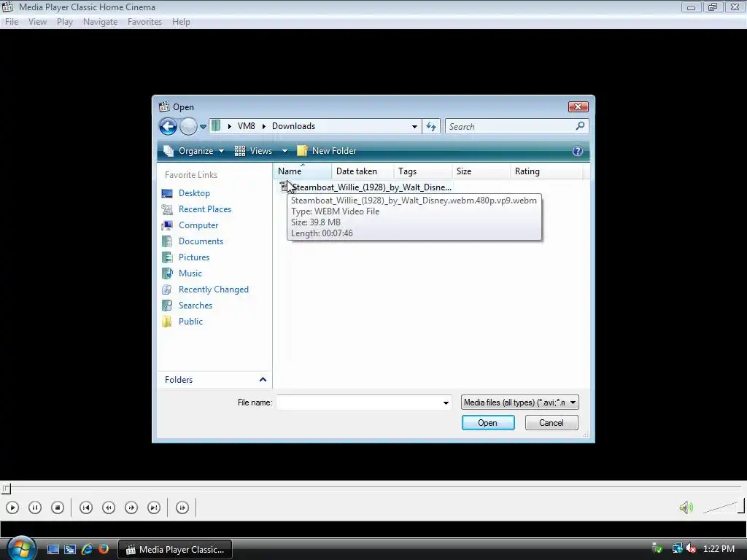Click the clock showing 1:22 PM
The width and height of the screenshot is (747, 560).
click(719, 549)
